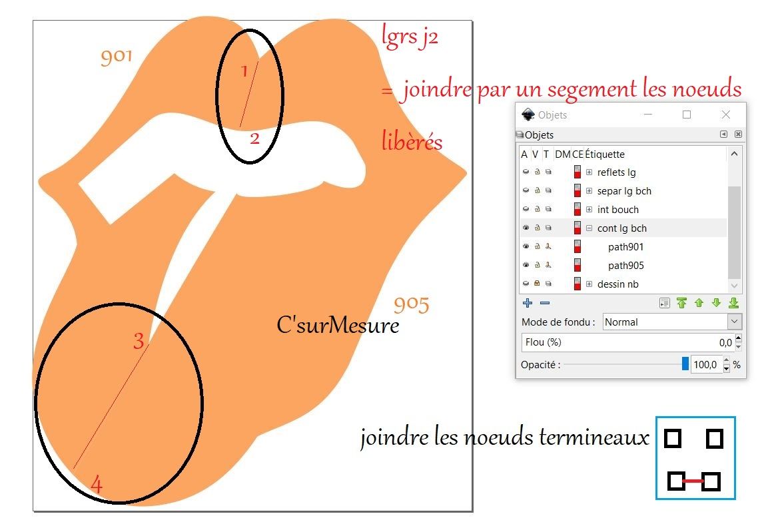Viewport: 770px width, 532px height.
Task: Iconify the Objets dock panel with the arrow button
Action: [723, 134]
